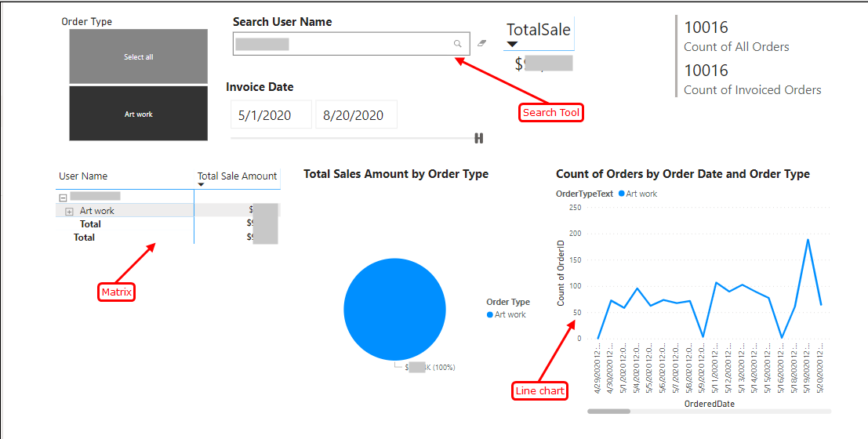Screen dimensions: 868x439
Task: Click the line chart horizontal scrollbar
Action: pyautogui.click(x=608, y=411)
